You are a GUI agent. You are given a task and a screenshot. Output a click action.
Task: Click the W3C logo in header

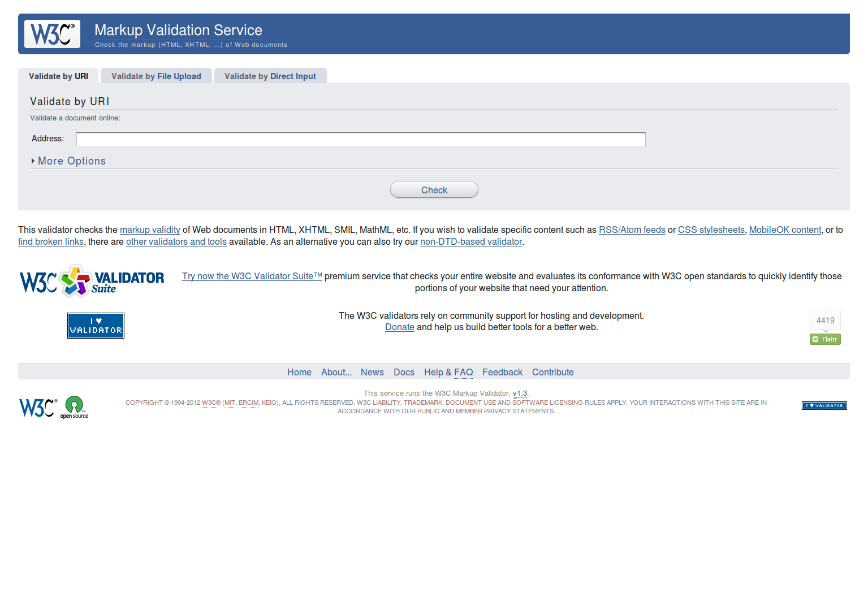(52, 34)
